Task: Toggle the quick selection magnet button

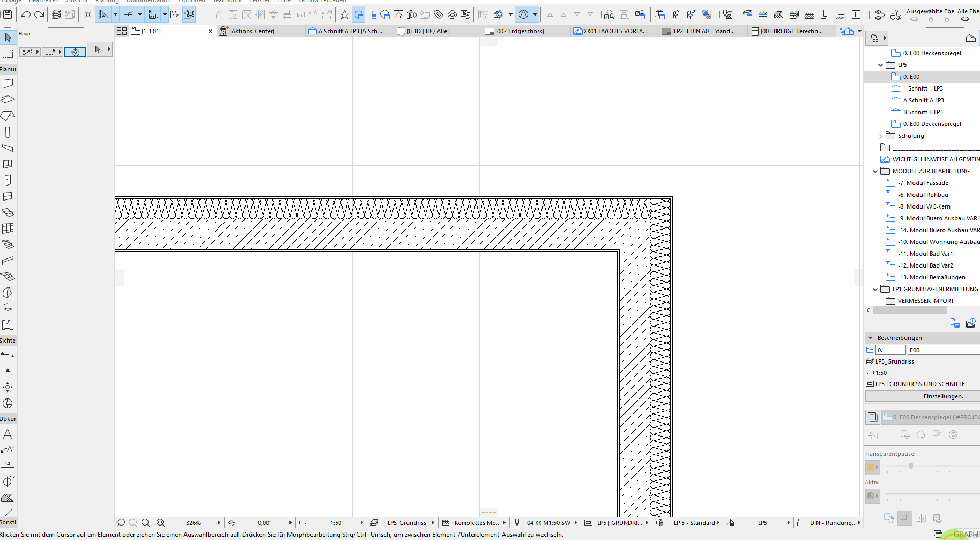Action: [x=75, y=52]
